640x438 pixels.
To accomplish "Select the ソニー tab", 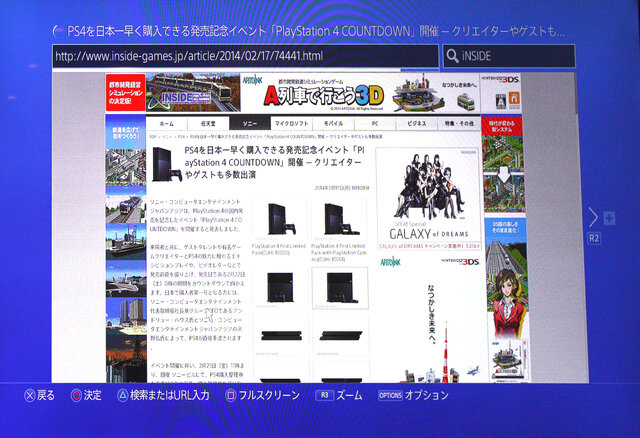I will click(x=250, y=123).
